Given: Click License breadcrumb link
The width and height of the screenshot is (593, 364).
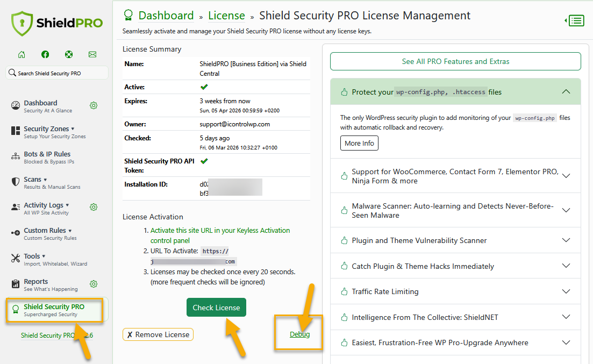Looking at the screenshot, I should pos(226,16).
